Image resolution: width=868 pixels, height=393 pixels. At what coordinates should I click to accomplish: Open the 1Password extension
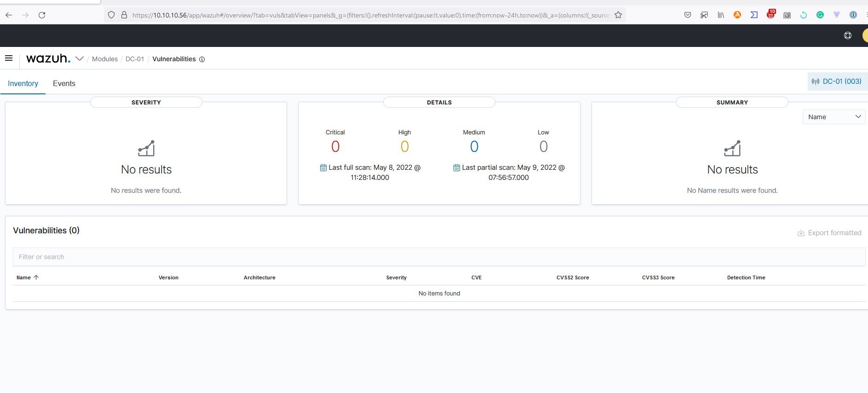853,15
